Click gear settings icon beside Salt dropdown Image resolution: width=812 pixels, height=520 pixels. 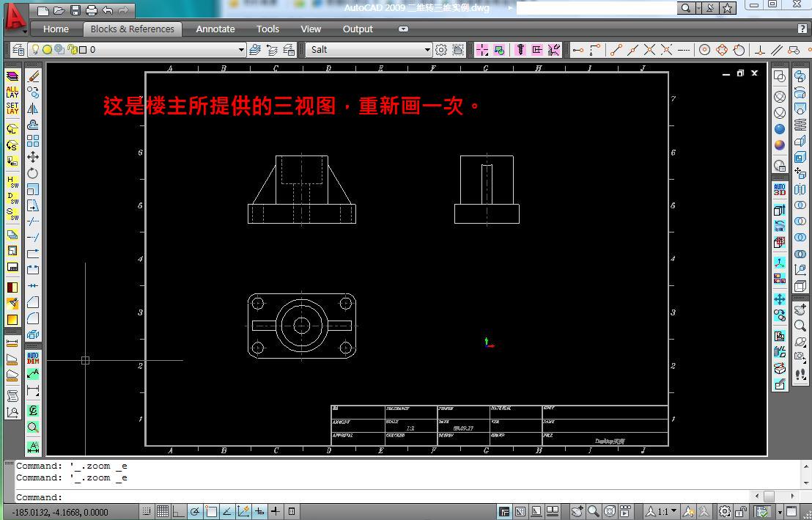[440, 50]
